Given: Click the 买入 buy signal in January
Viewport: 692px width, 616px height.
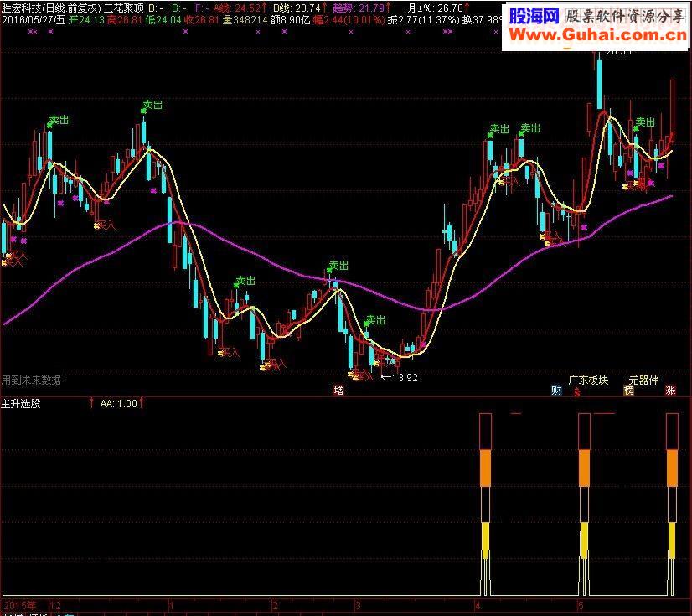Looking at the screenshot, I should point(230,352).
